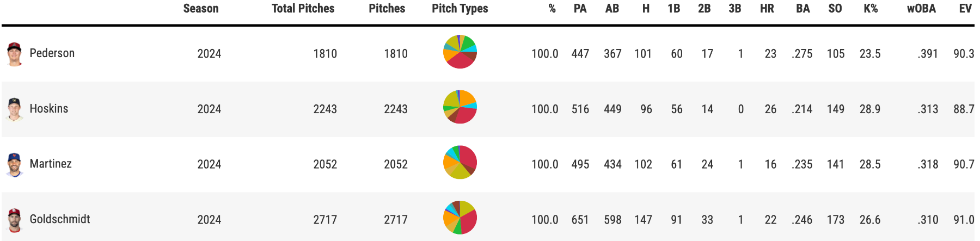Click Goldschmidt's player headshot
The image size is (980, 241).
coord(14,220)
